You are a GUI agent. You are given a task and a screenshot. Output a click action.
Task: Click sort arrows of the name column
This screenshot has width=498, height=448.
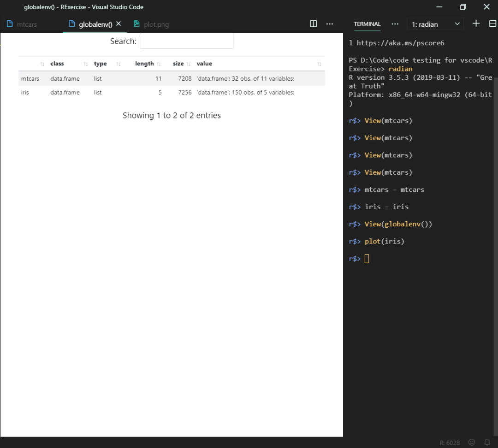click(x=42, y=64)
